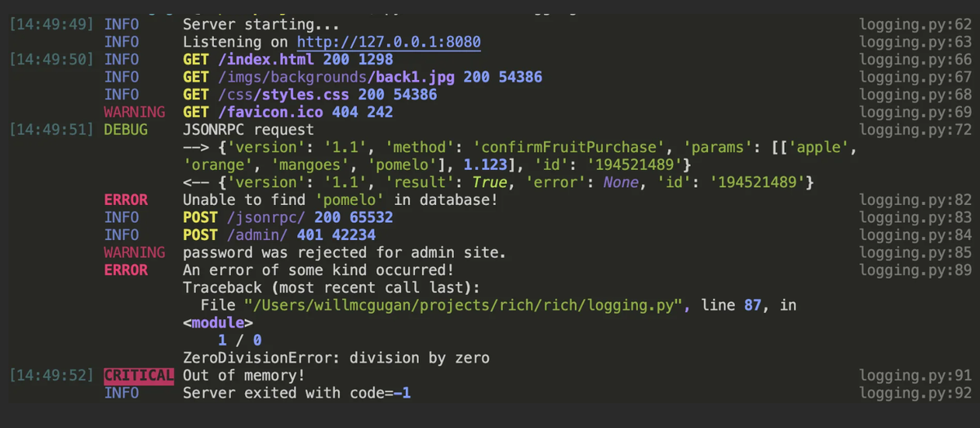Click 'Server exited with code=-1'

[x=296, y=393]
